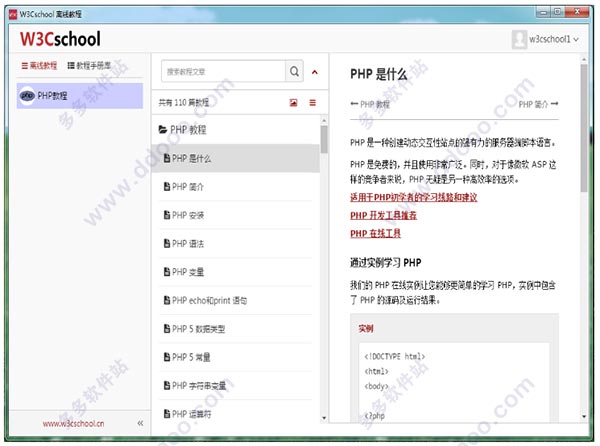Click article pane scroll down arrow
This screenshot has height=446, width=600.
tap(584, 417)
